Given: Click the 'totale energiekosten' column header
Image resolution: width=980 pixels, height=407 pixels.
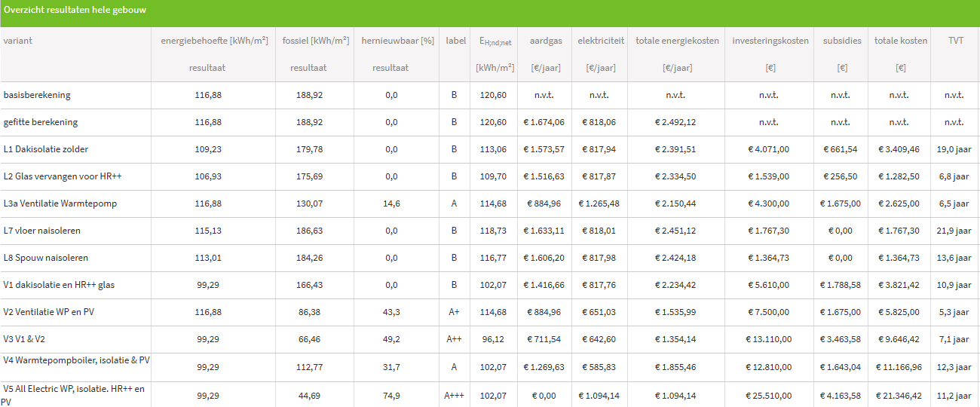Looking at the screenshot, I should [x=677, y=41].
